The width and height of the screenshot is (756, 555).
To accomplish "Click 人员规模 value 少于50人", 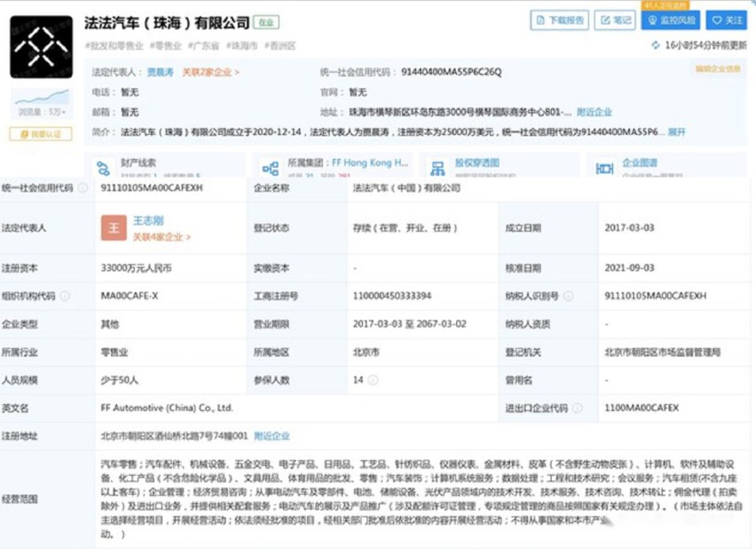I will 120,380.
